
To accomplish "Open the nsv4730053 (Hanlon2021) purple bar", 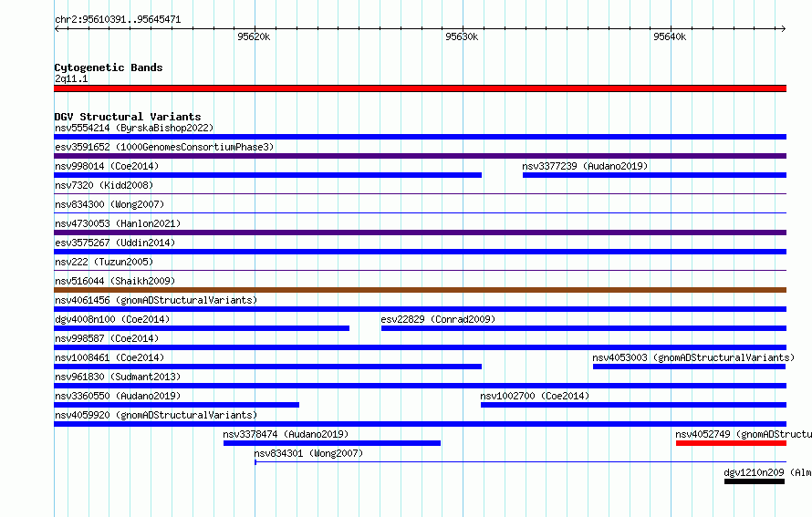I will pyautogui.click(x=420, y=233).
